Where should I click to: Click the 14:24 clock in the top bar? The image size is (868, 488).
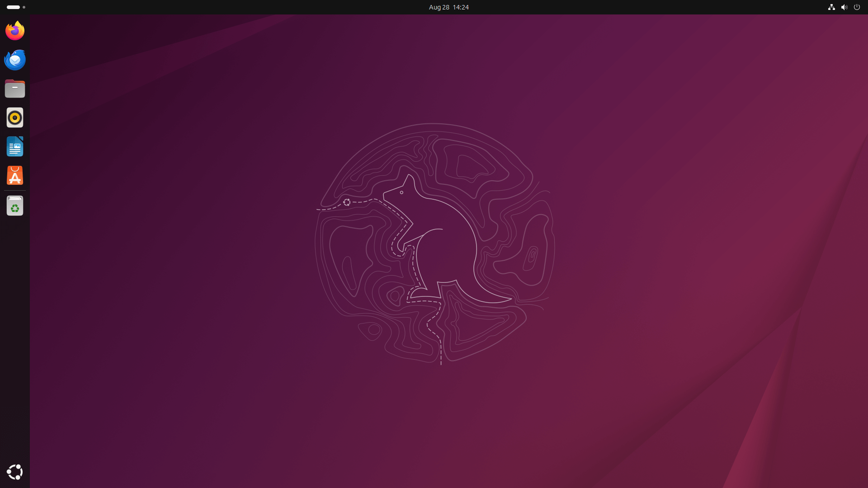461,7
